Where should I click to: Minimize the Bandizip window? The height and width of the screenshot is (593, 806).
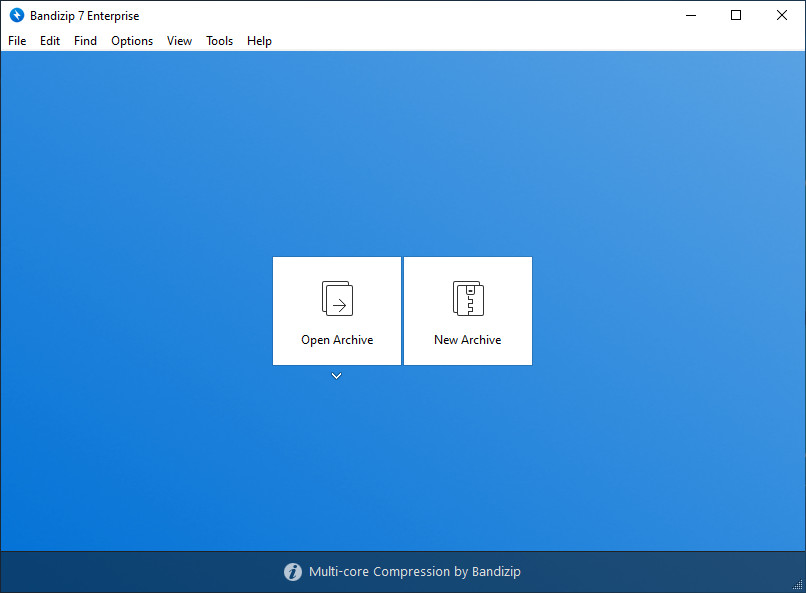point(691,15)
